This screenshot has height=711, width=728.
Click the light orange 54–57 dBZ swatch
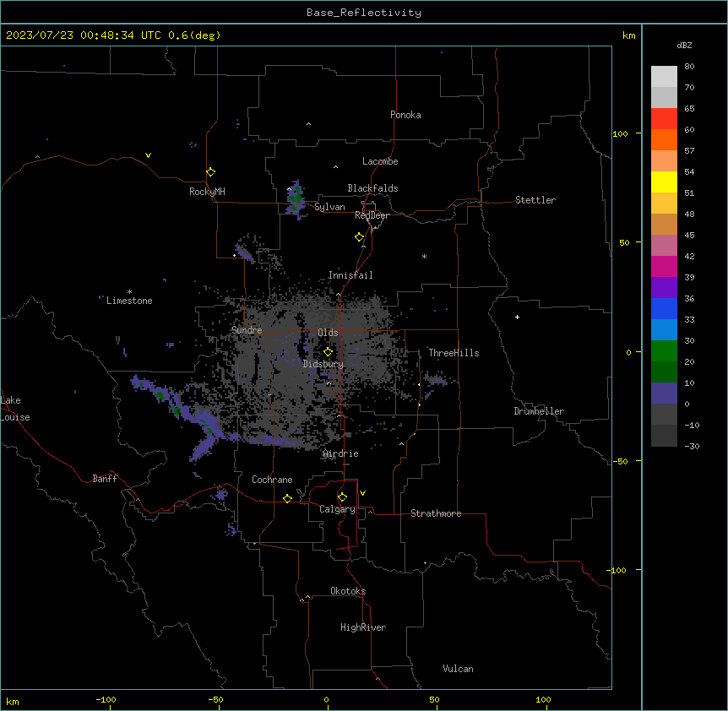coord(664,160)
